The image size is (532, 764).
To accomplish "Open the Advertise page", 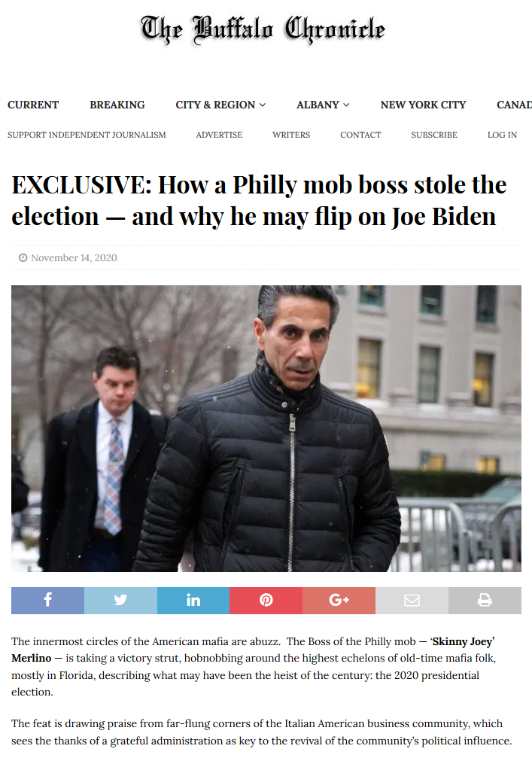I will [219, 135].
